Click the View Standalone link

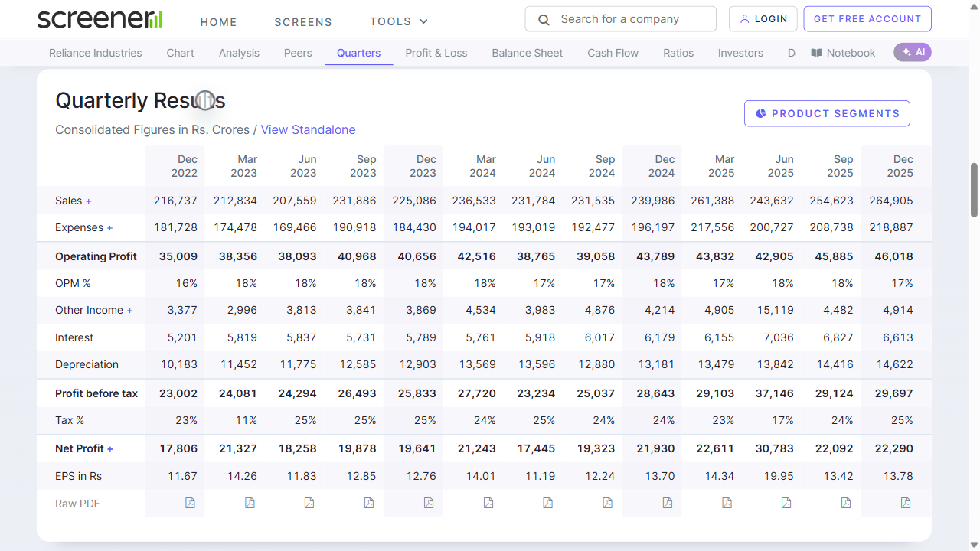point(308,129)
